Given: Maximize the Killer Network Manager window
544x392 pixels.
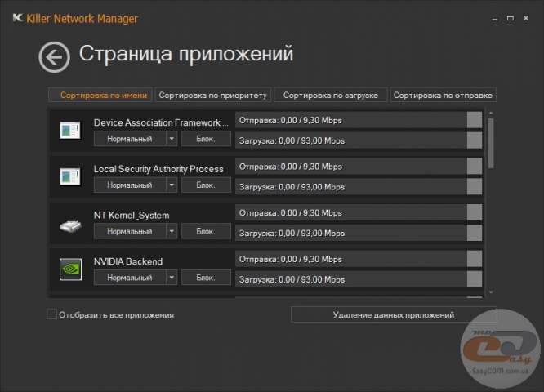Looking at the screenshot, I should 510,18.
